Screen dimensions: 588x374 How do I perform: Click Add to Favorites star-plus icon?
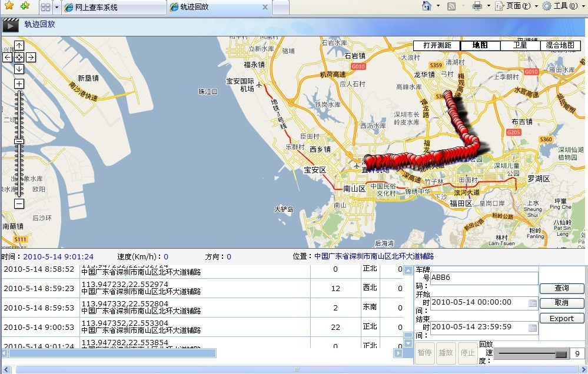tap(25, 6)
